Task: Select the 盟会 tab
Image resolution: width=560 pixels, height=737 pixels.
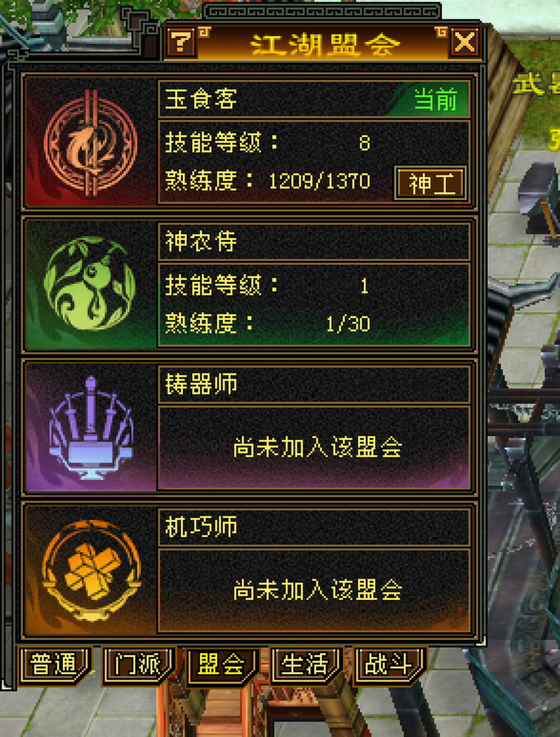Action: [222, 665]
